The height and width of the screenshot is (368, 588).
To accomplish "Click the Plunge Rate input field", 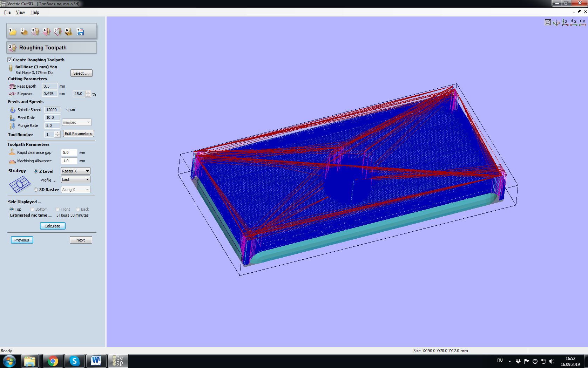I will (52, 125).
